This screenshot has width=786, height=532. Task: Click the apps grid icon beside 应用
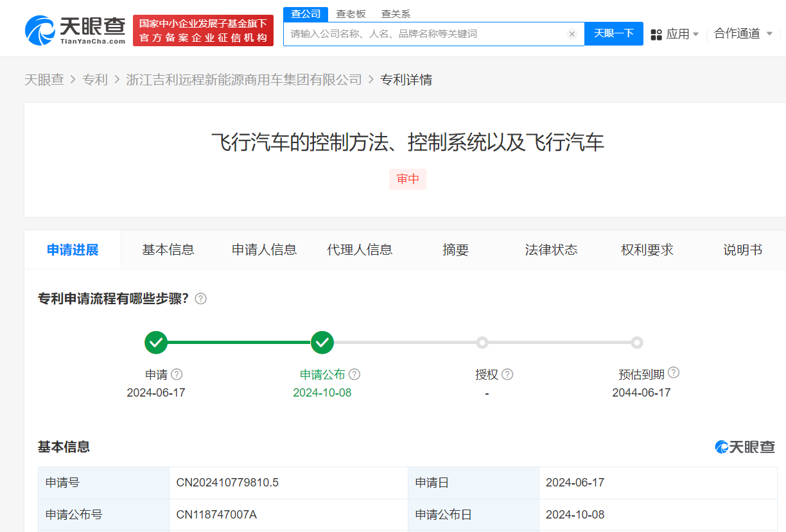point(656,34)
